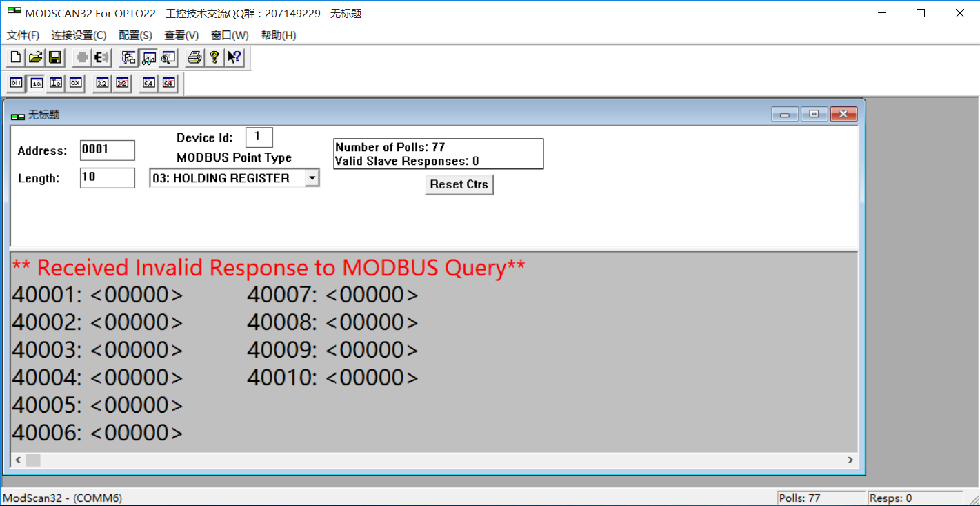980x506 pixels.
Task: Toggle binary display format (011) button
Action: (x=16, y=83)
